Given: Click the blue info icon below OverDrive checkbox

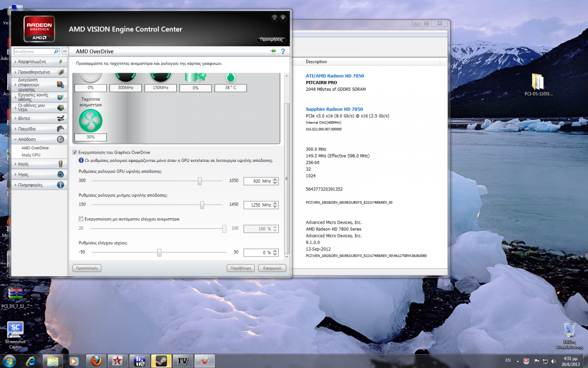Looking at the screenshot, I should [81, 160].
